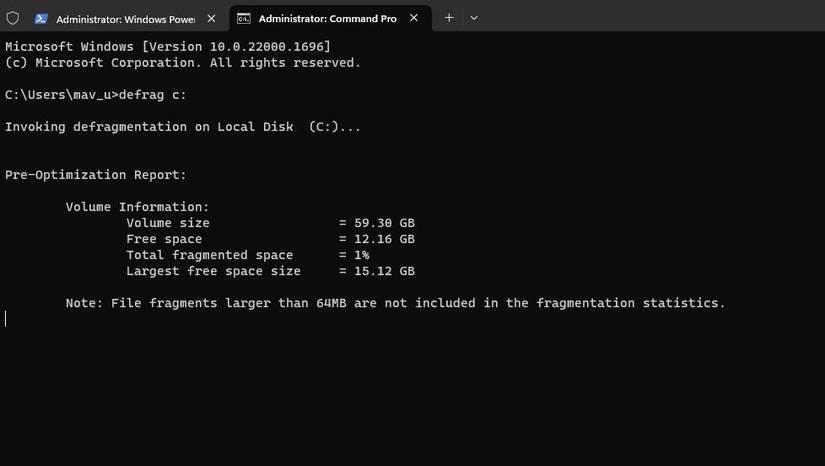
Task: Click the "defrag c:" command text
Action: (152, 95)
